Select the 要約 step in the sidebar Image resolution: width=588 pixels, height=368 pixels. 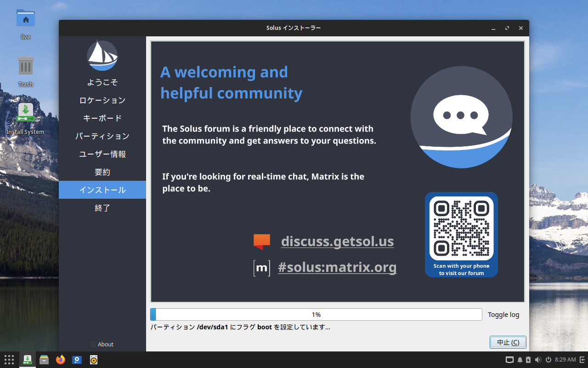coord(102,172)
